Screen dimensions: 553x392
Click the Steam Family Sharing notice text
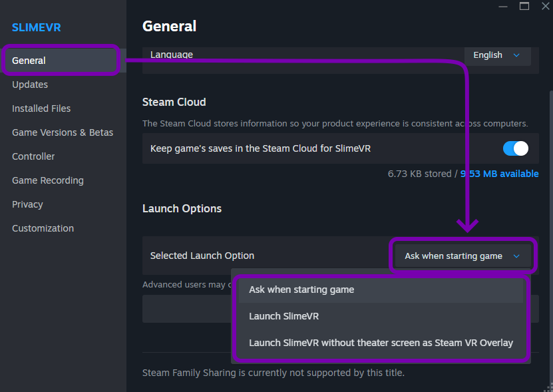(x=274, y=373)
